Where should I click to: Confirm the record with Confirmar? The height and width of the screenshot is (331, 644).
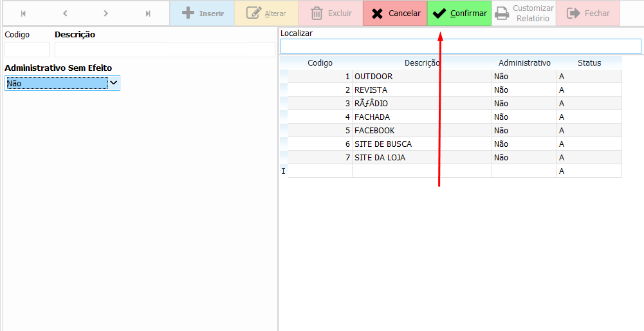[x=459, y=14]
